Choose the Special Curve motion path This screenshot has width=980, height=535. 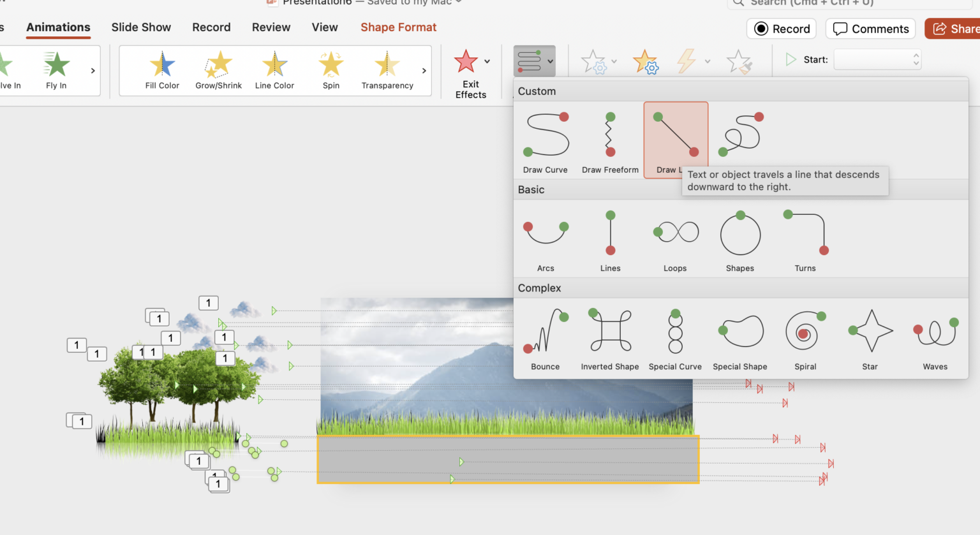click(675, 338)
